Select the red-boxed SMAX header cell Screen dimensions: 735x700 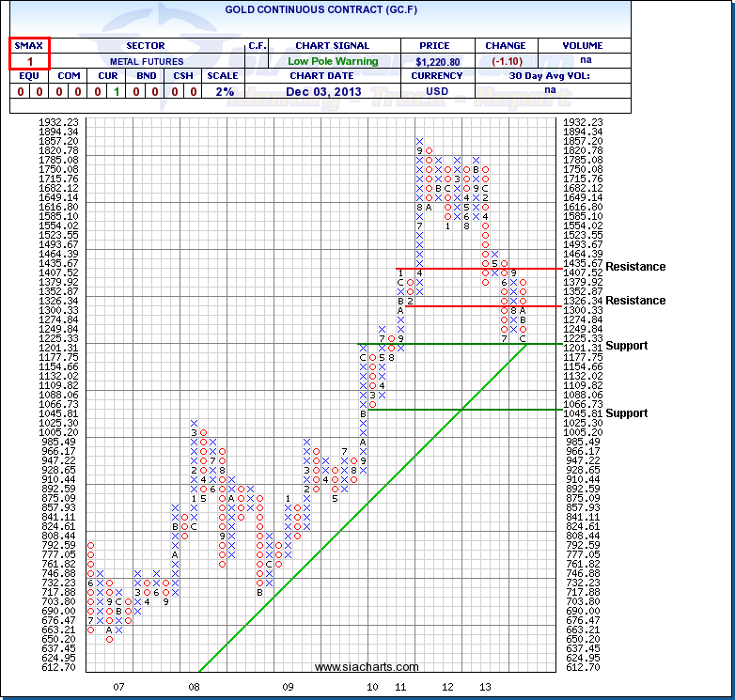click(29, 45)
